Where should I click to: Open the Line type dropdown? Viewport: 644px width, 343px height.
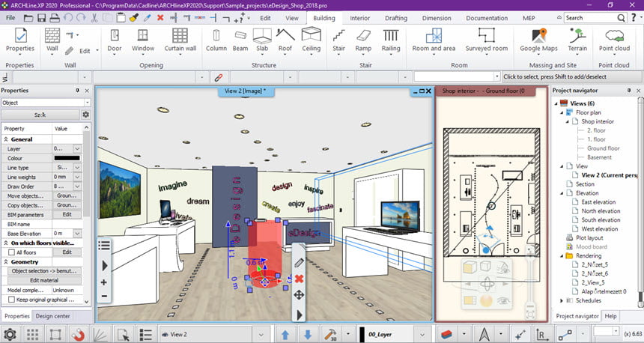(77, 168)
